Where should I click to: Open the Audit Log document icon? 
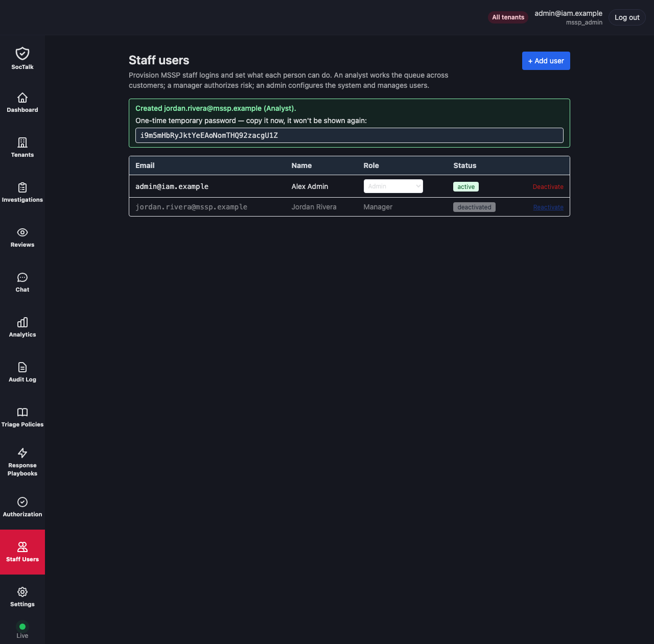(x=22, y=367)
